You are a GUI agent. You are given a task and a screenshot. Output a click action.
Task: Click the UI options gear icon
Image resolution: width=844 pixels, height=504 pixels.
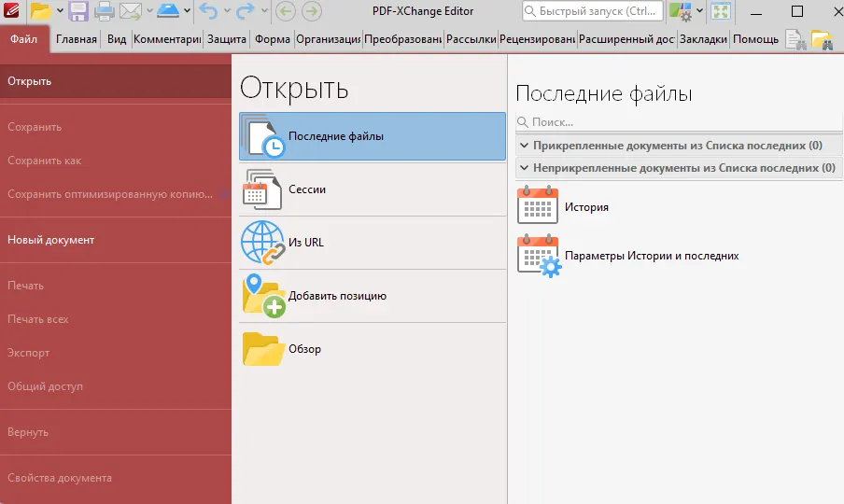681,11
